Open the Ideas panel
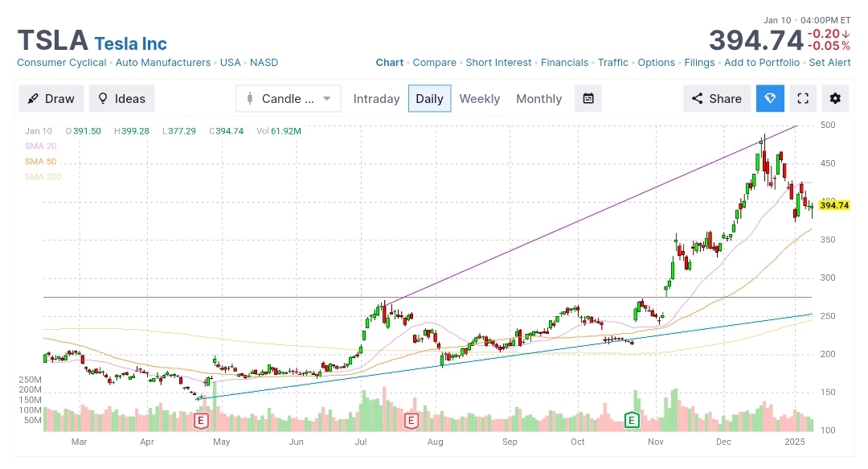This screenshot has height=469, width=868. [121, 99]
